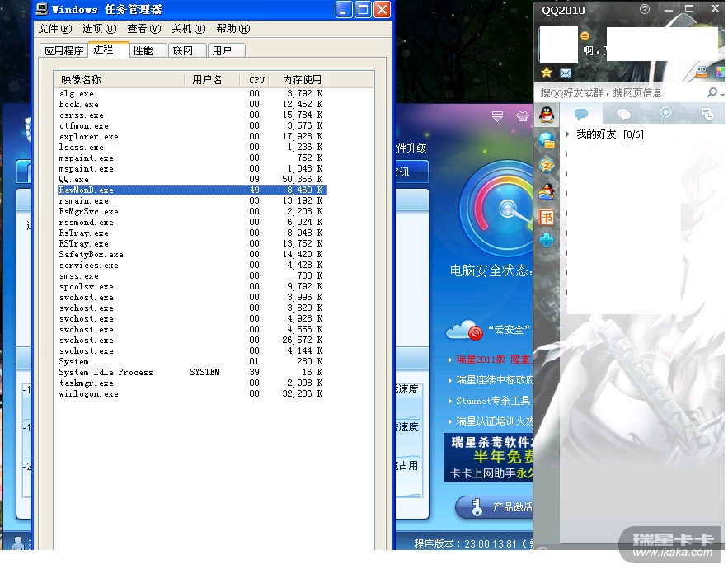The width and height of the screenshot is (728, 569).
Task: Open the 选项(O) menu in Task Manager
Action: pyautogui.click(x=100, y=29)
